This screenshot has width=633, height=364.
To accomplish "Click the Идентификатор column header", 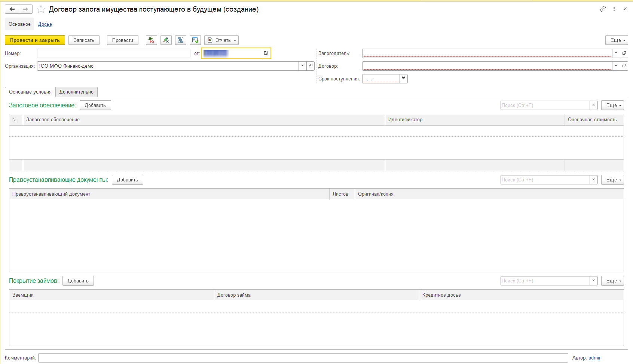I will click(475, 120).
